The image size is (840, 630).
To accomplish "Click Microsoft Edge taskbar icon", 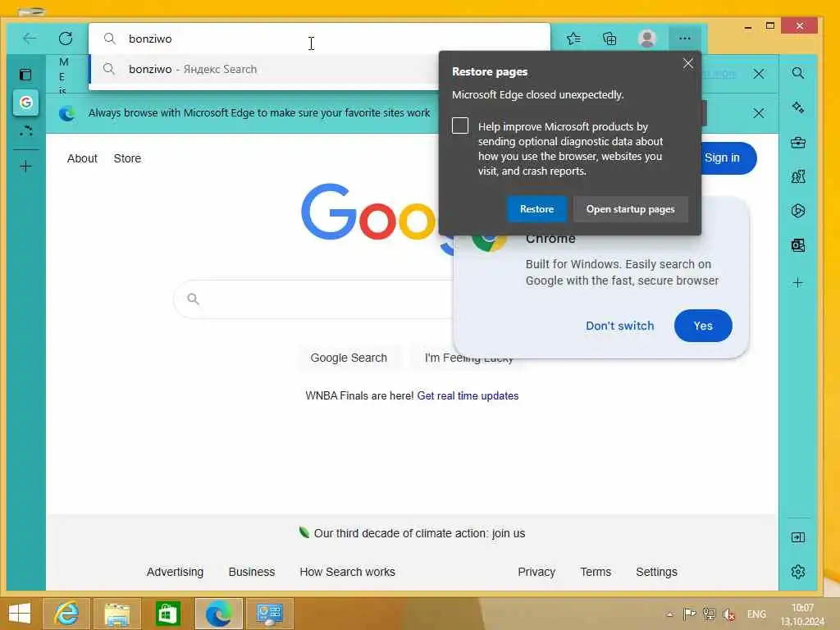I will (x=218, y=614).
